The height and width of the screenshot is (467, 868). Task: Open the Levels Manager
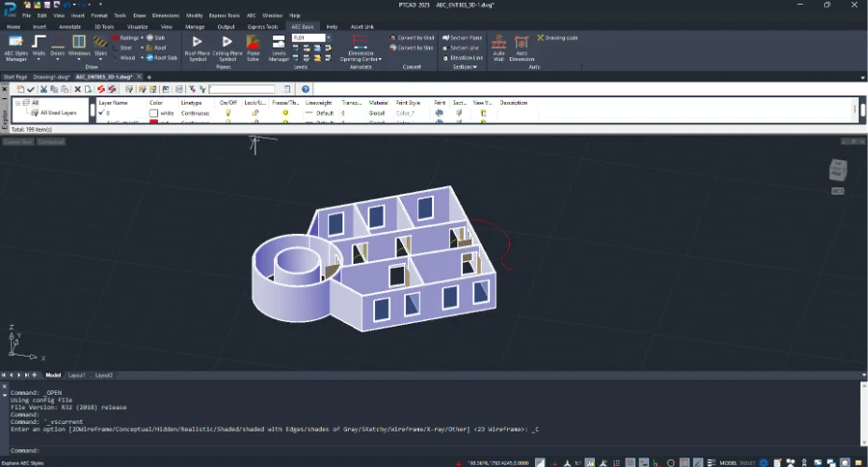pos(279,48)
